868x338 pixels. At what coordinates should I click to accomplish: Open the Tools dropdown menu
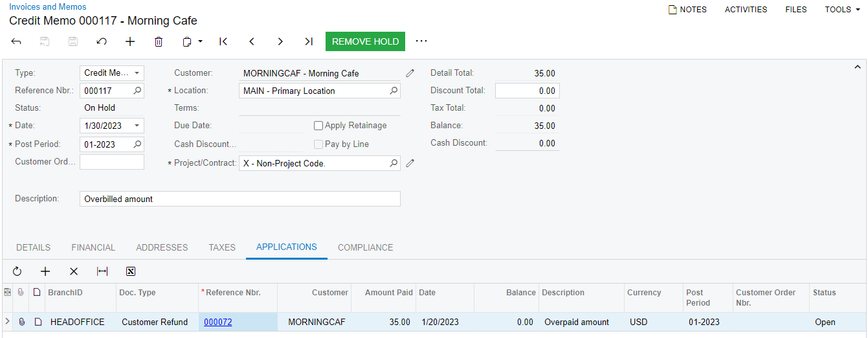(x=842, y=10)
